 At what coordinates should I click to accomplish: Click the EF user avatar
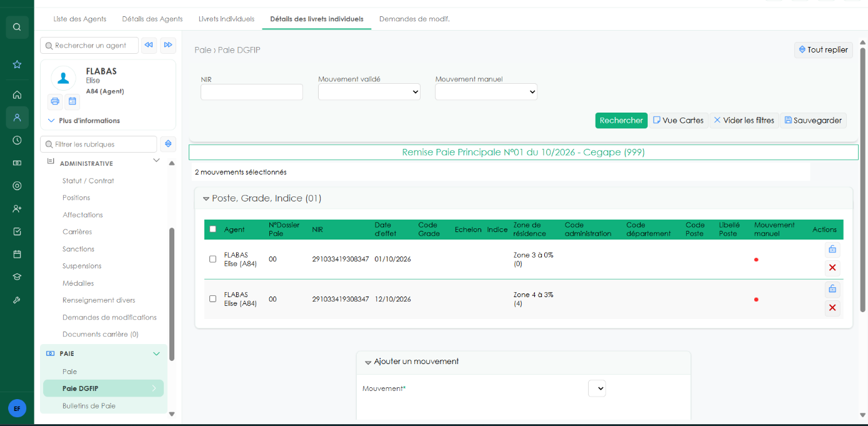(17, 408)
